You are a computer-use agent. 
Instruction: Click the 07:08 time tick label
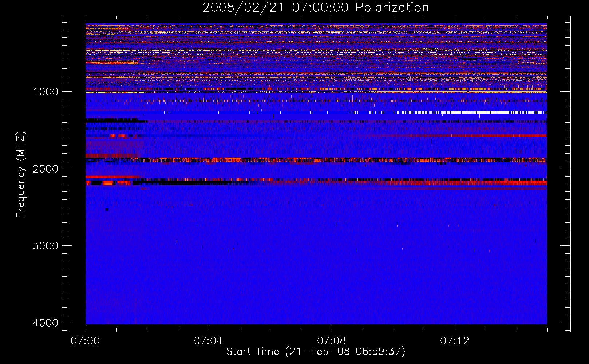tap(331, 341)
